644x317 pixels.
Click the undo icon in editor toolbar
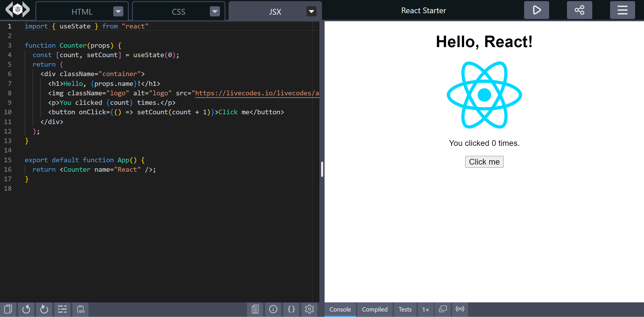click(x=26, y=309)
